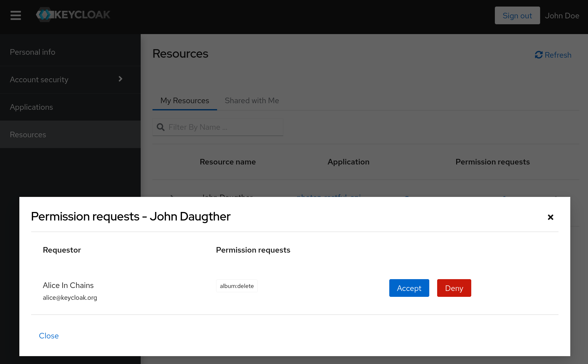Click the Keycloak logo

73,15
